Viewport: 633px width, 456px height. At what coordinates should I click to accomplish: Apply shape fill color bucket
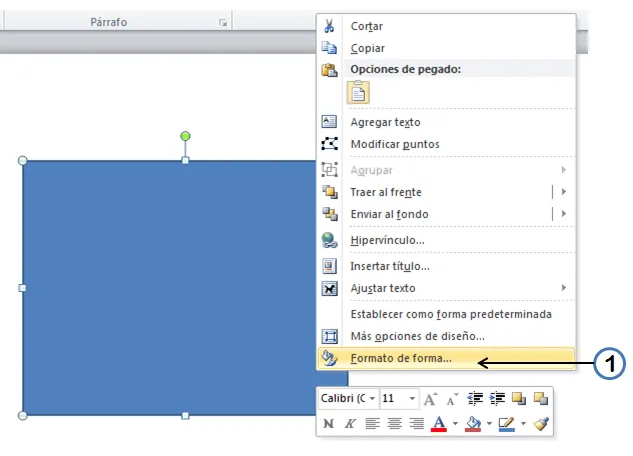click(473, 423)
